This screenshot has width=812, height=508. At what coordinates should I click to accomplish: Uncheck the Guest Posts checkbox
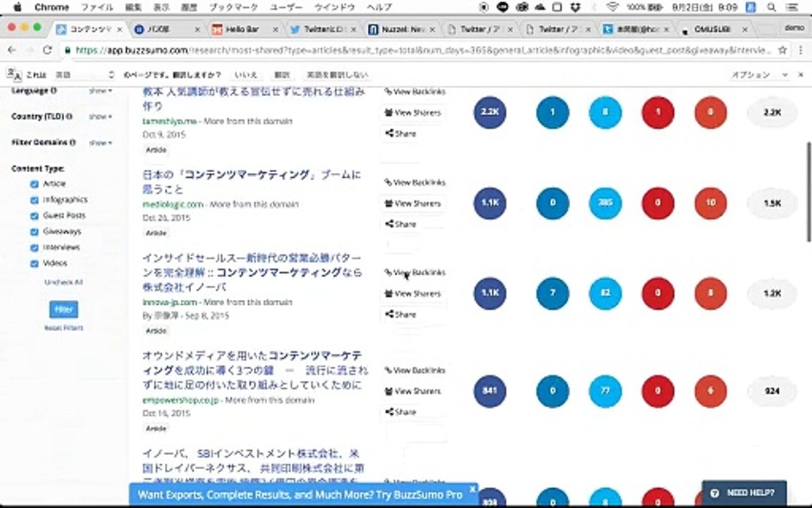[34, 216]
